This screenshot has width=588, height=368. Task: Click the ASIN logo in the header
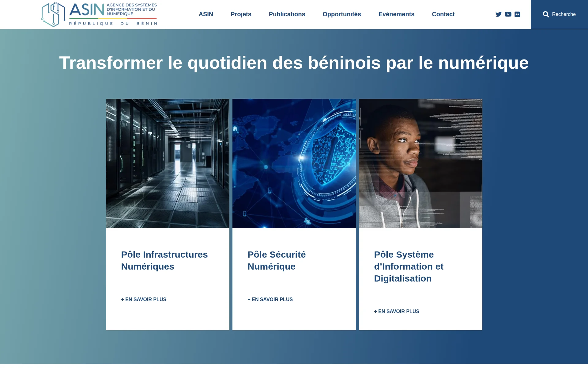[99, 14]
